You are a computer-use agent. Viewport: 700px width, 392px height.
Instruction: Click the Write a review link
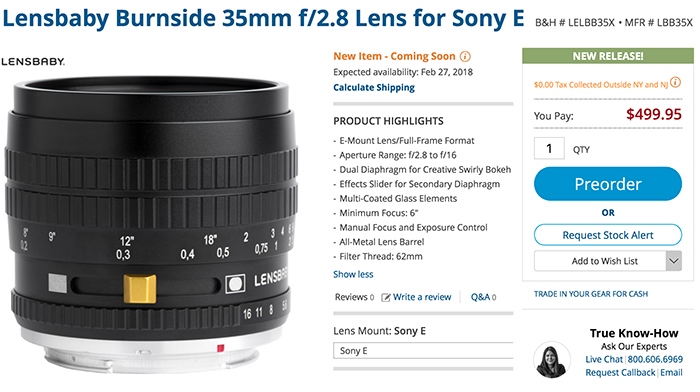coord(422,297)
